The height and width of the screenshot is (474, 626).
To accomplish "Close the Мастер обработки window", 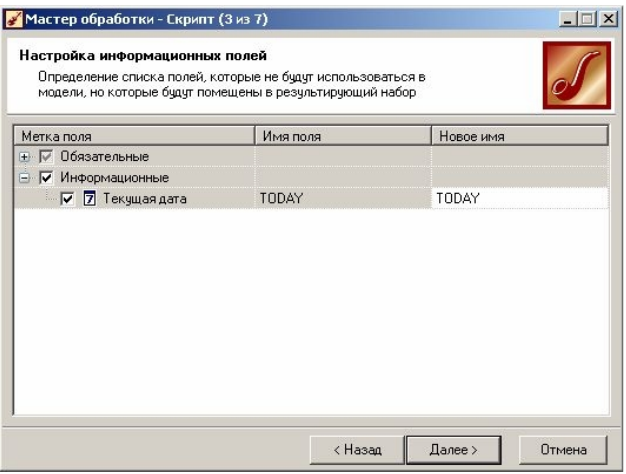I will click(x=608, y=19).
